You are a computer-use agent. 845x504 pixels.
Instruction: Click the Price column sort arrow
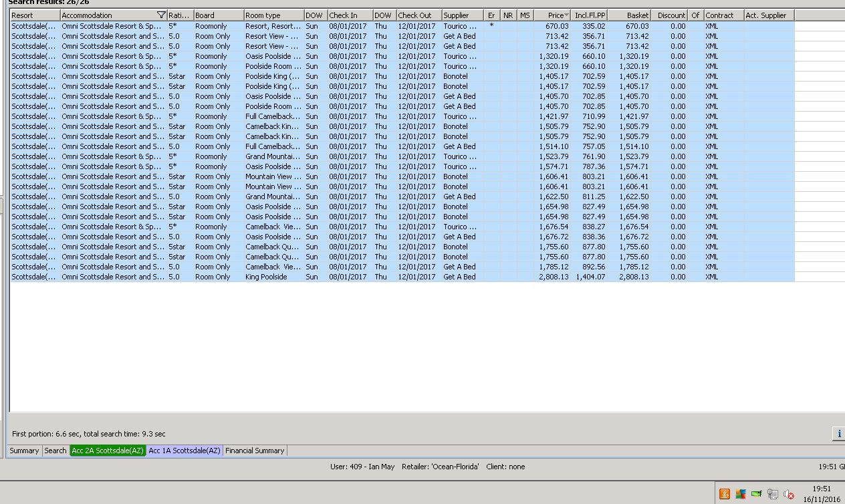(x=567, y=15)
